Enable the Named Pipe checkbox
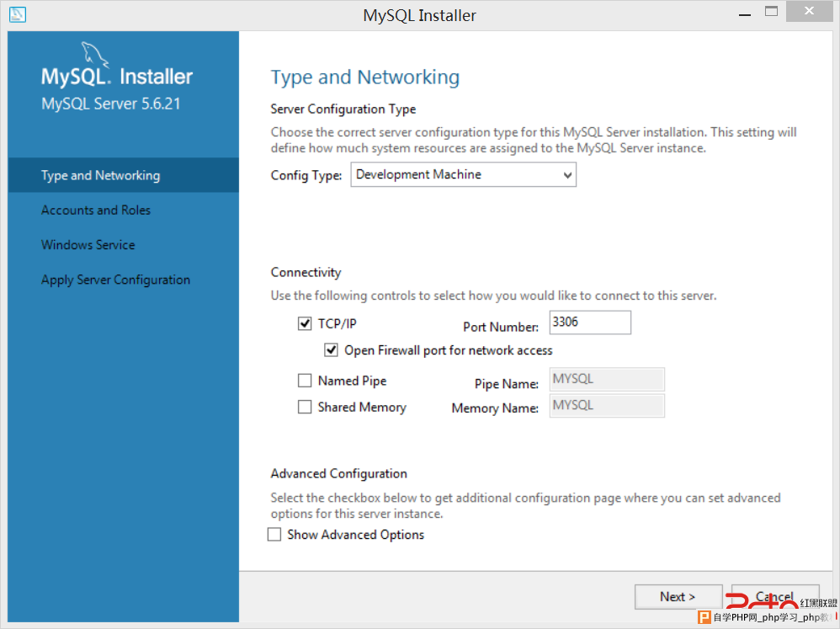Image resolution: width=840 pixels, height=629 pixels. pos(305,381)
